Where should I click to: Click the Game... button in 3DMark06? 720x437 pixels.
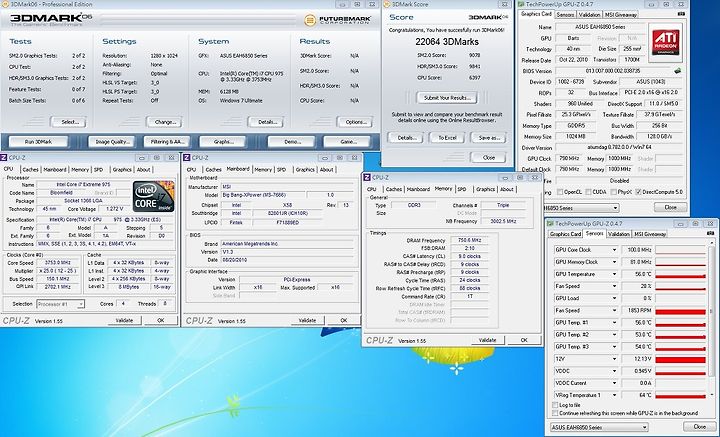347,142
